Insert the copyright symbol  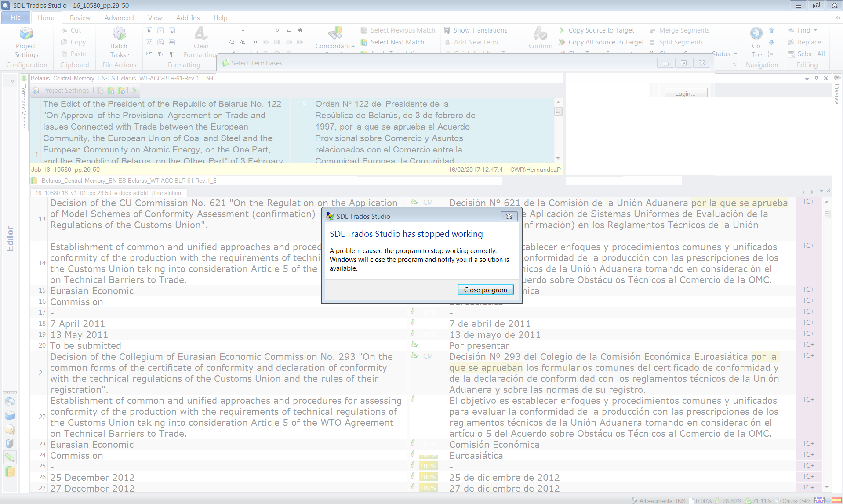tap(232, 42)
